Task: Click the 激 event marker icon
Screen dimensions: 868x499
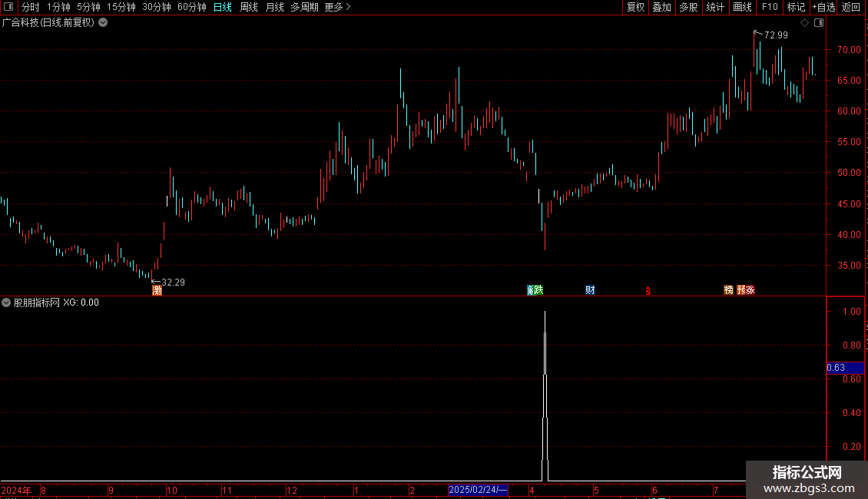Action: point(157,290)
